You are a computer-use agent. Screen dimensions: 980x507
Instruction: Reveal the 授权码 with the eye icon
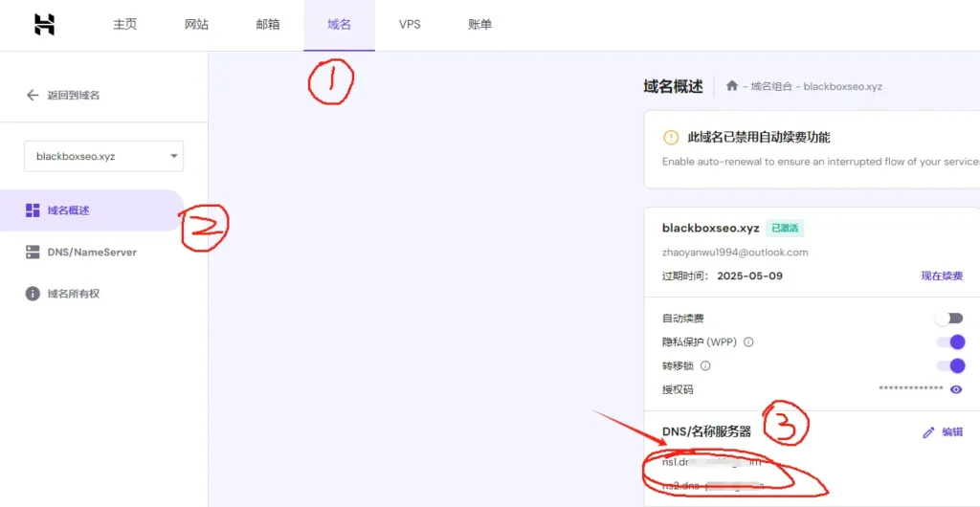tap(956, 389)
